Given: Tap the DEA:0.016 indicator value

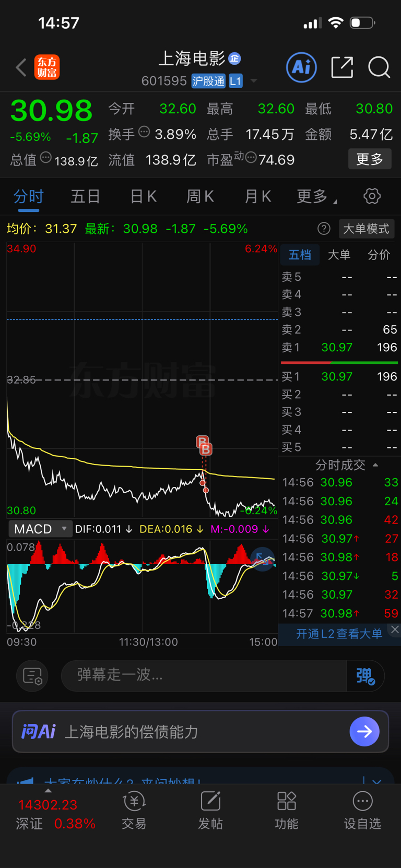Looking at the screenshot, I should coord(172,529).
